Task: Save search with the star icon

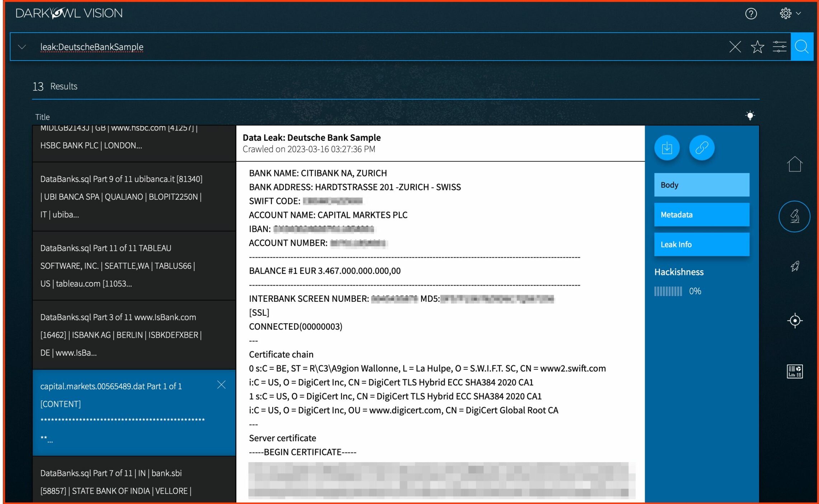Action: pos(757,47)
